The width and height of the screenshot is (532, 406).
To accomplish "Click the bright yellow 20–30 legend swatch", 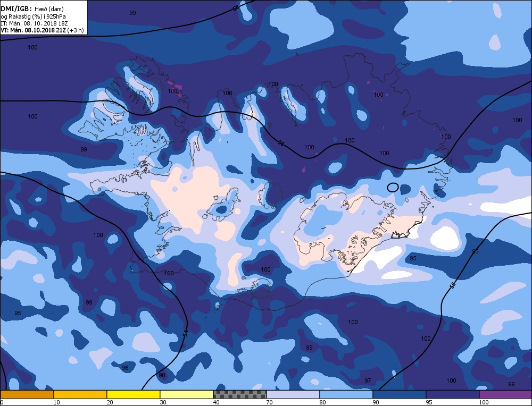I will click(134, 394).
